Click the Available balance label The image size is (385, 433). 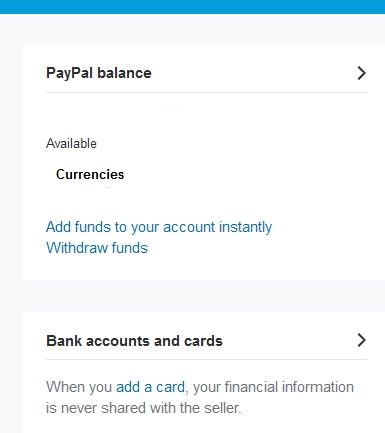(71, 143)
